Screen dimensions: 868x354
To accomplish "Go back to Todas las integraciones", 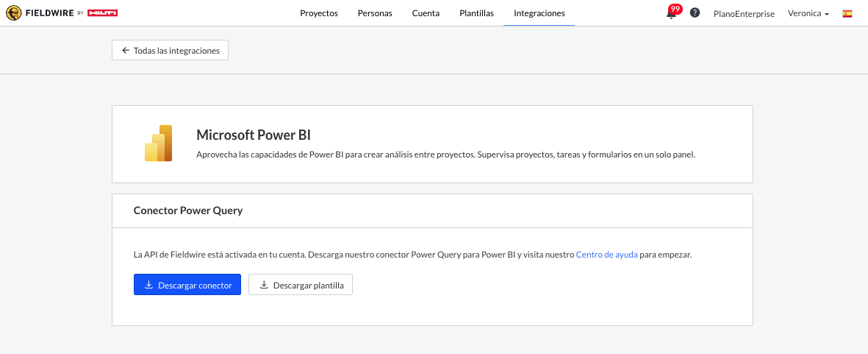I will (x=170, y=50).
